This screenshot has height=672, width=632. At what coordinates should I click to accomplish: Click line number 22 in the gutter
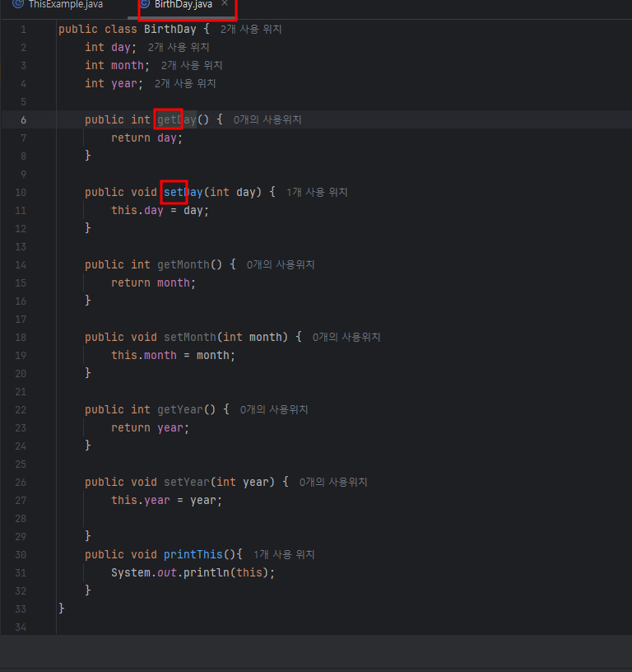(x=21, y=410)
